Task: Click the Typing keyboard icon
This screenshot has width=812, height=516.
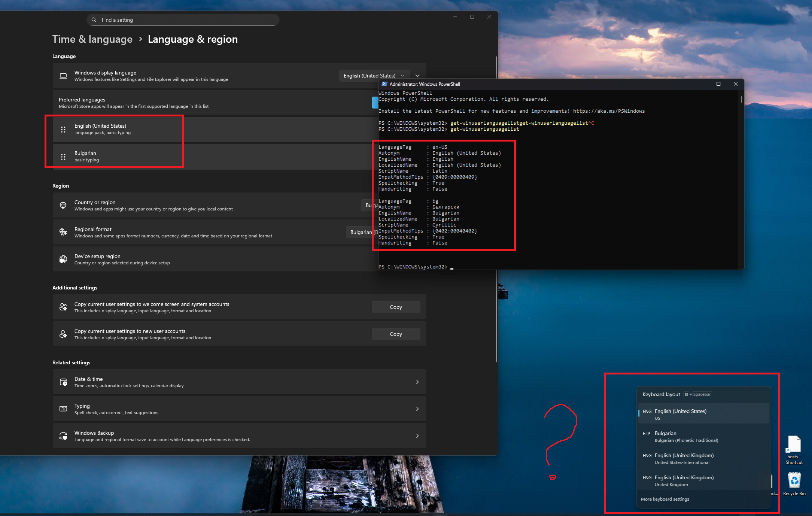Action: click(x=63, y=409)
